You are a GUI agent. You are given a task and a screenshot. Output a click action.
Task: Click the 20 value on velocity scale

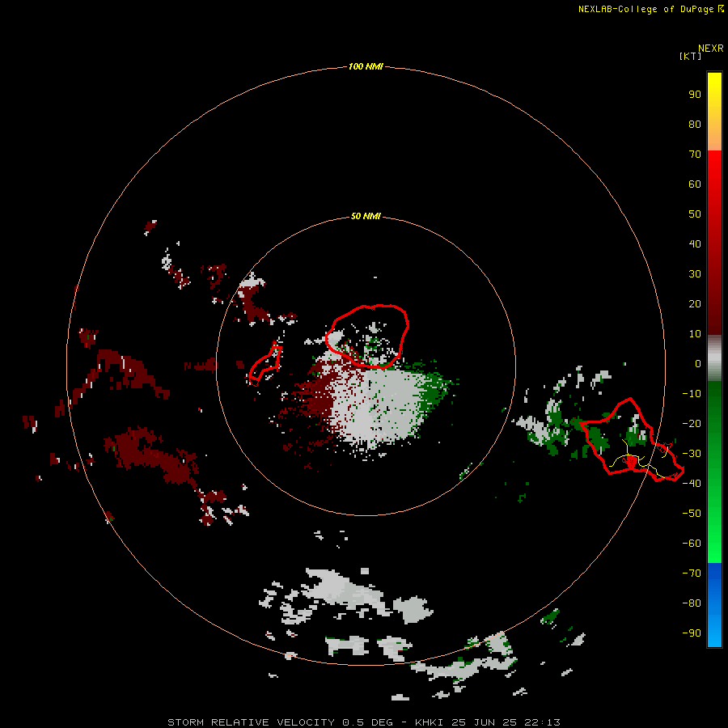(x=695, y=304)
